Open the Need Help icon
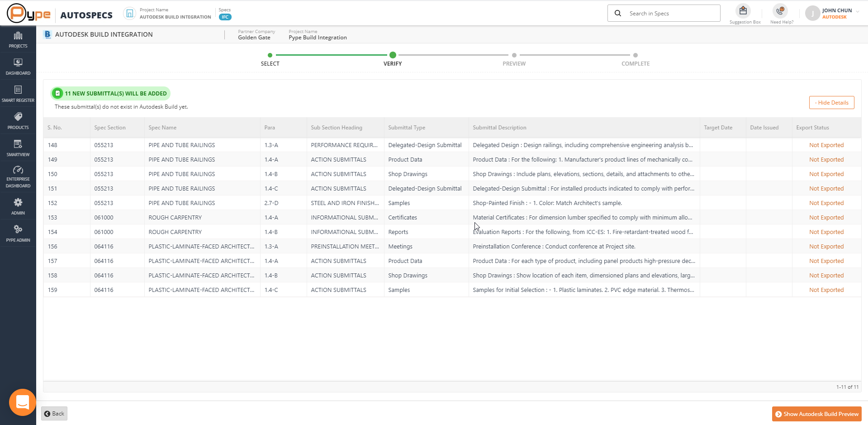The height and width of the screenshot is (425, 868). pos(780,11)
